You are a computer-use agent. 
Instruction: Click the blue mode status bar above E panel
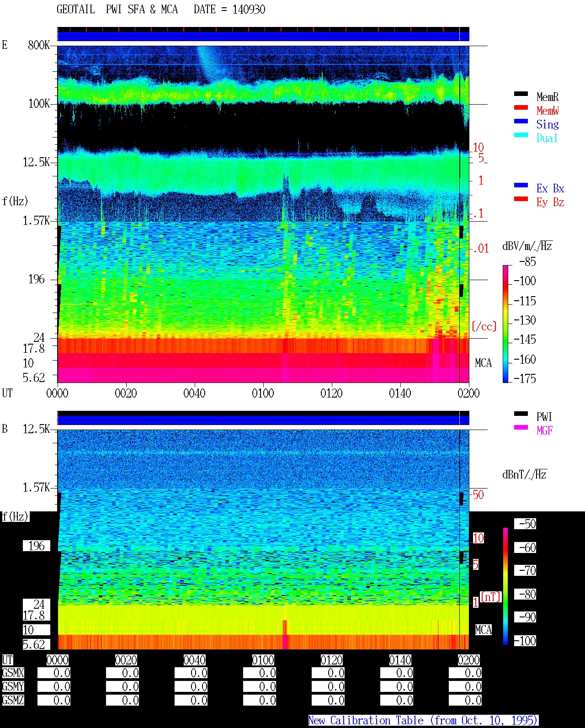pos(263,36)
